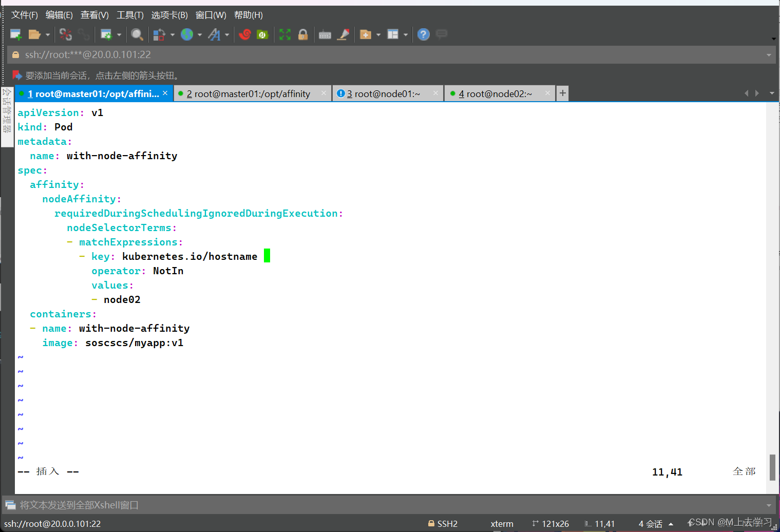Screen dimensions: 780x532
Task: Close tab 1 root@master01
Action: [x=165, y=93]
